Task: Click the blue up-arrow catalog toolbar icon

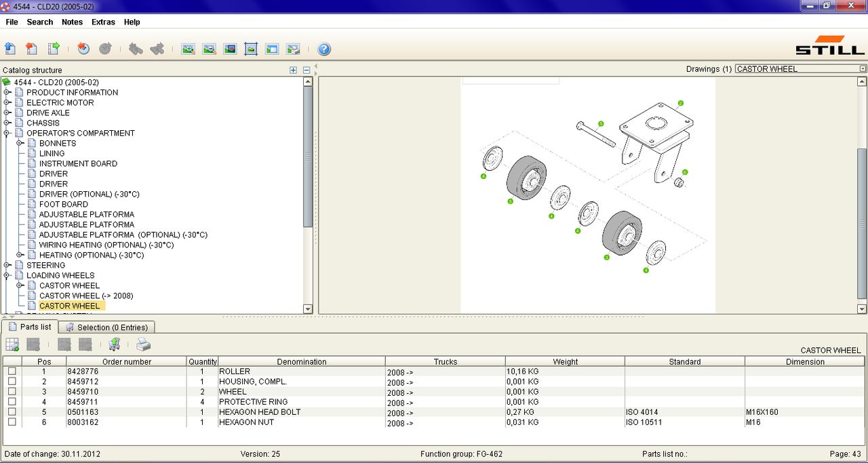Action: pyautogui.click(x=10, y=49)
